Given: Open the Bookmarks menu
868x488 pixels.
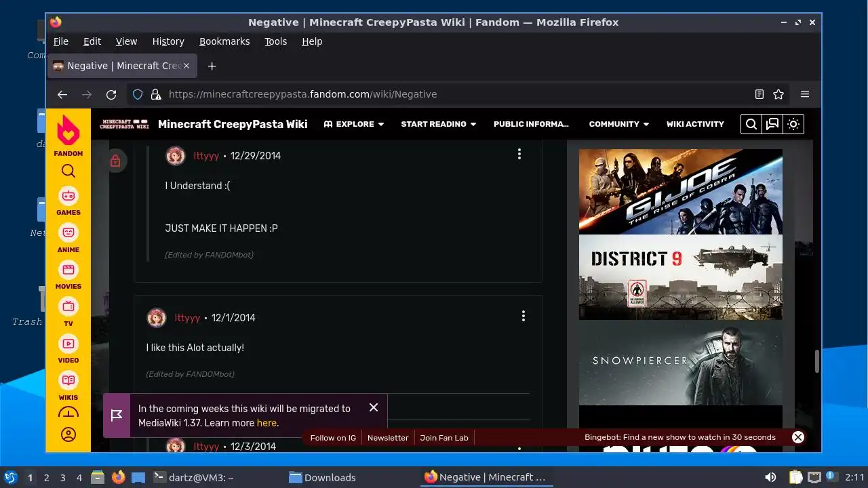Looking at the screenshot, I should [224, 41].
